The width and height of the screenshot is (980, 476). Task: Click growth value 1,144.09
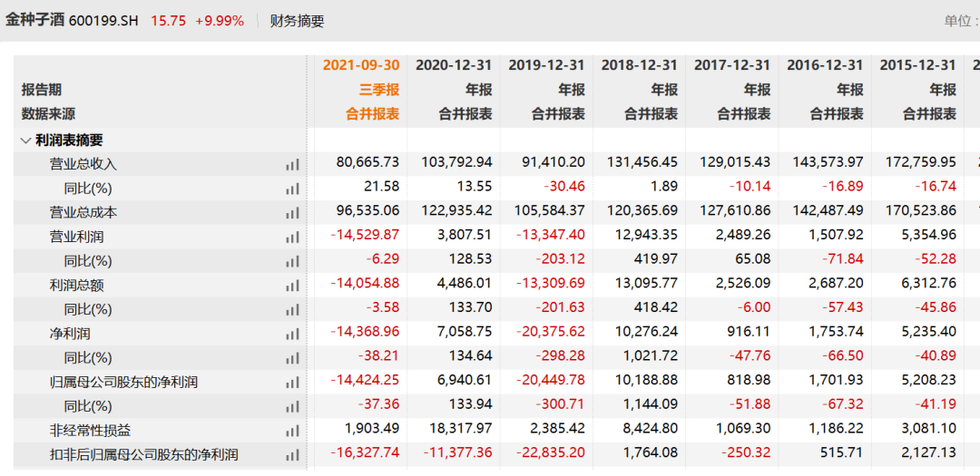tap(649, 404)
